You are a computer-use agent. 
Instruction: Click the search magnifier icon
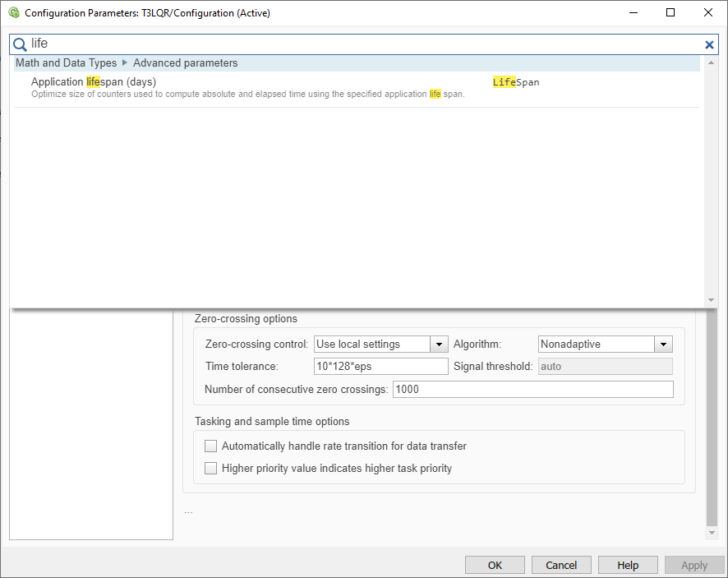tap(20, 44)
